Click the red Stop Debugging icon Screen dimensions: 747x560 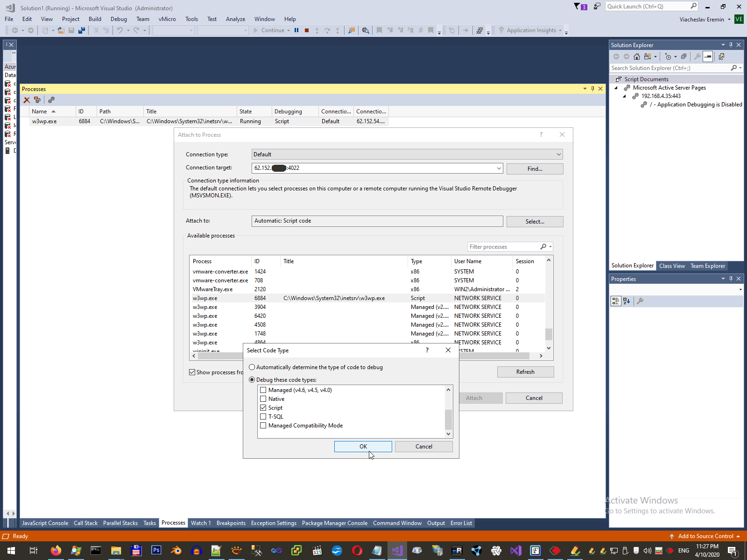click(x=307, y=30)
